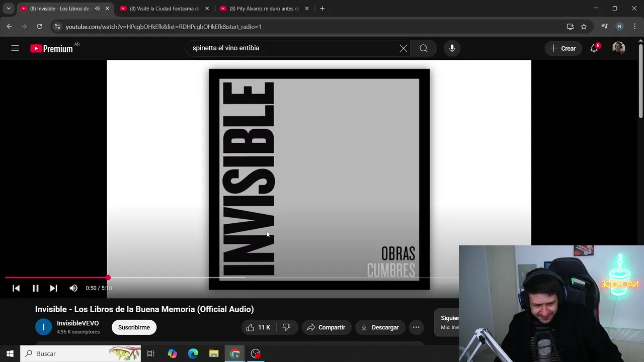The height and width of the screenshot is (362, 644).
Task: Open account avatar menu in YouTube
Action: tap(619, 48)
